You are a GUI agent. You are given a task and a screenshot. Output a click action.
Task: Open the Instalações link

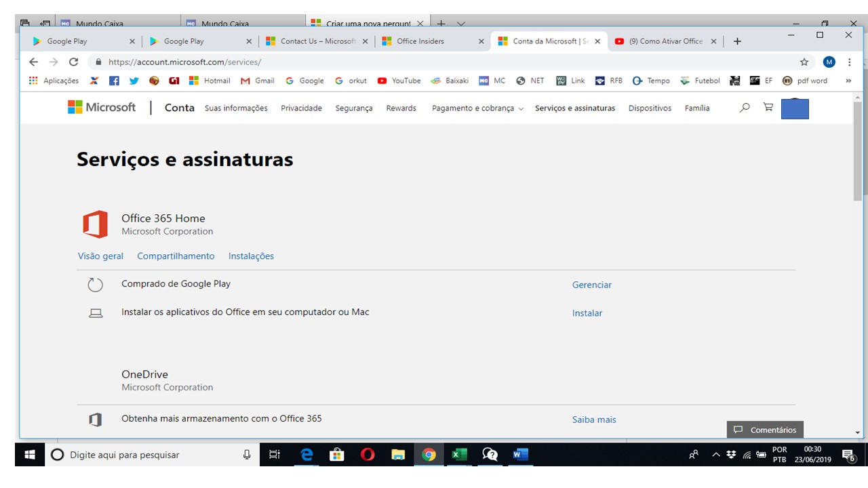coord(251,256)
